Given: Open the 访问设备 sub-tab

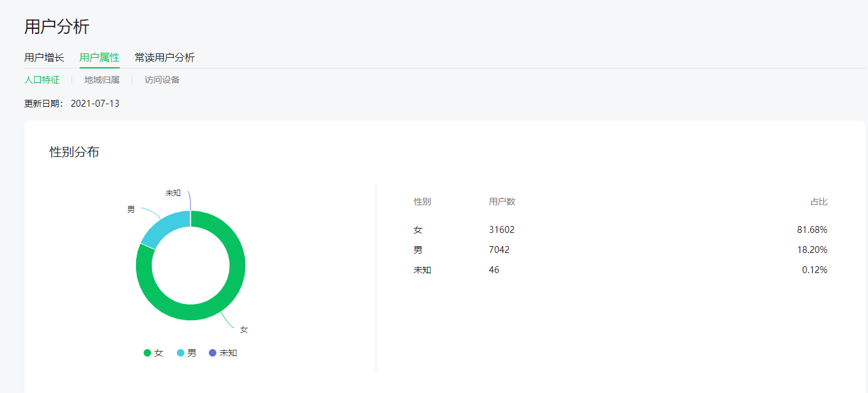Looking at the screenshot, I should tap(162, 80).
